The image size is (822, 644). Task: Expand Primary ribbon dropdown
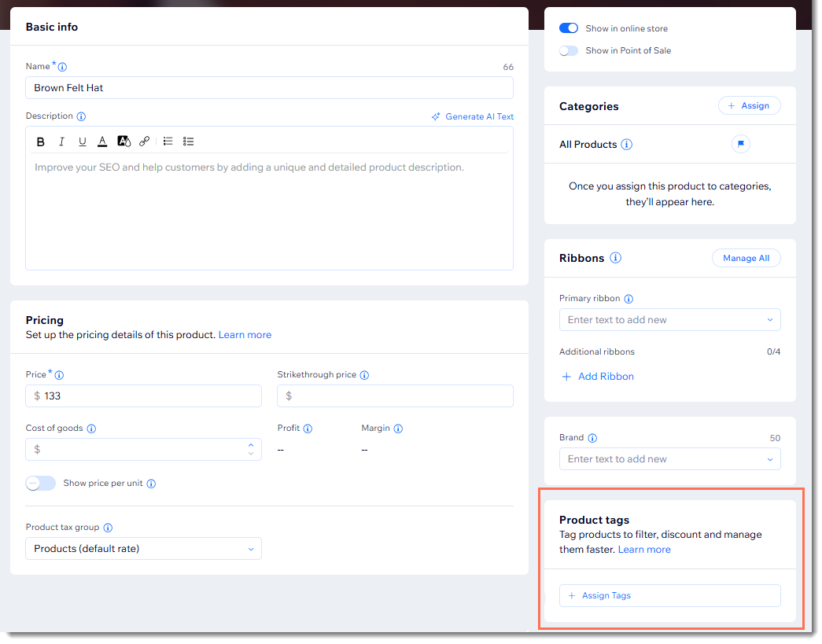click(670, 320)
